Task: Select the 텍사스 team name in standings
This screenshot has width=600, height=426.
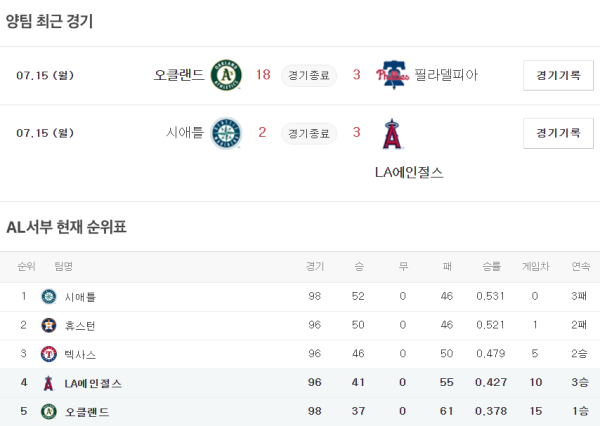Action: tap(80, 354)
